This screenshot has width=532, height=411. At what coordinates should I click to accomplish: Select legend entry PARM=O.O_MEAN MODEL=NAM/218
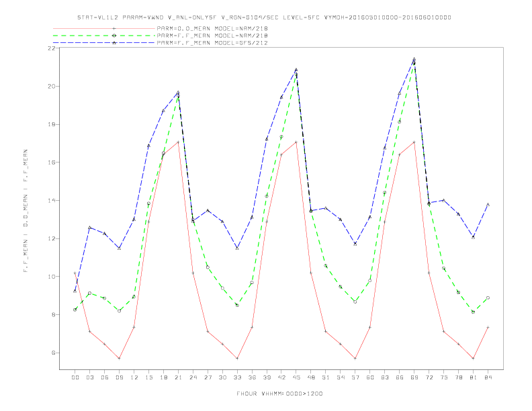coord(212,28)
